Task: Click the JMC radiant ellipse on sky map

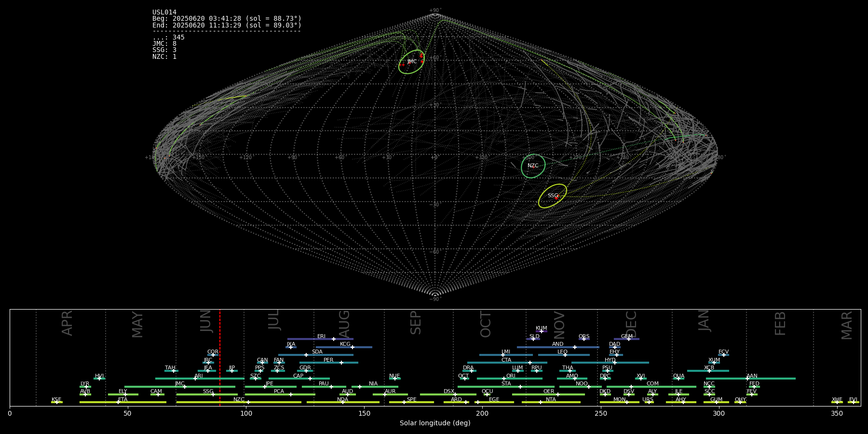Action: 411,62
